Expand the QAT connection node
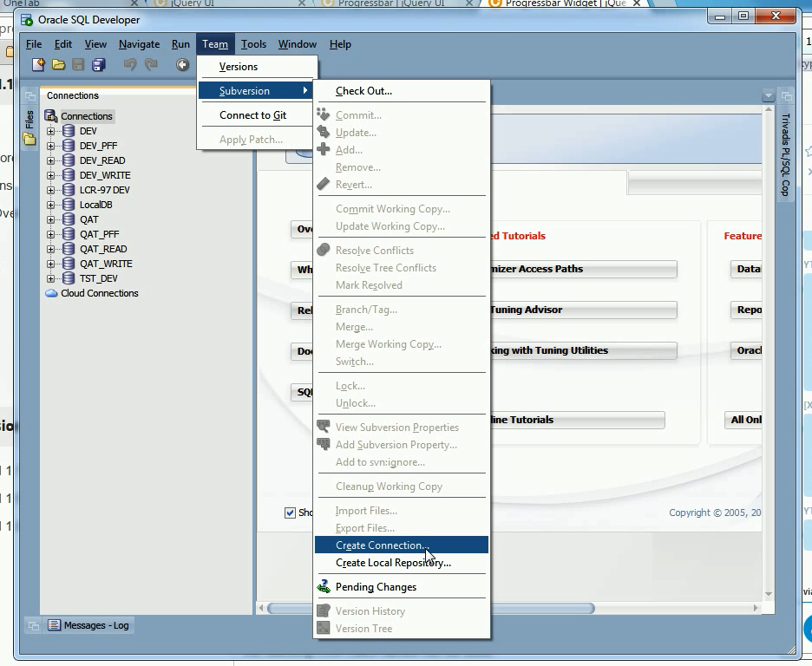 point(50,219)
